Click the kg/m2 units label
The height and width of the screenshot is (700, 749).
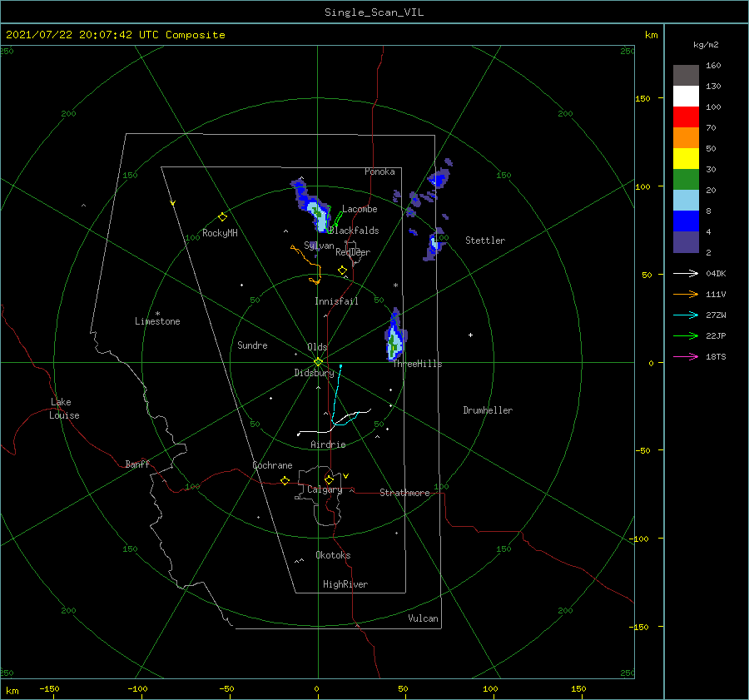tap(706, 45)
